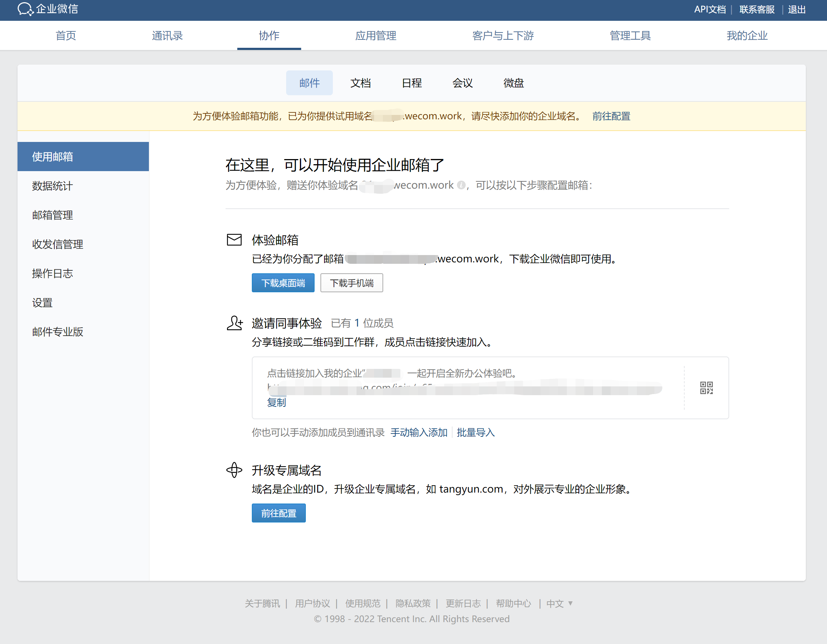Screen dimensions: 827x644
Task: Click blue 前往配置 button under 升级专属域名
Action: point(279,513)
